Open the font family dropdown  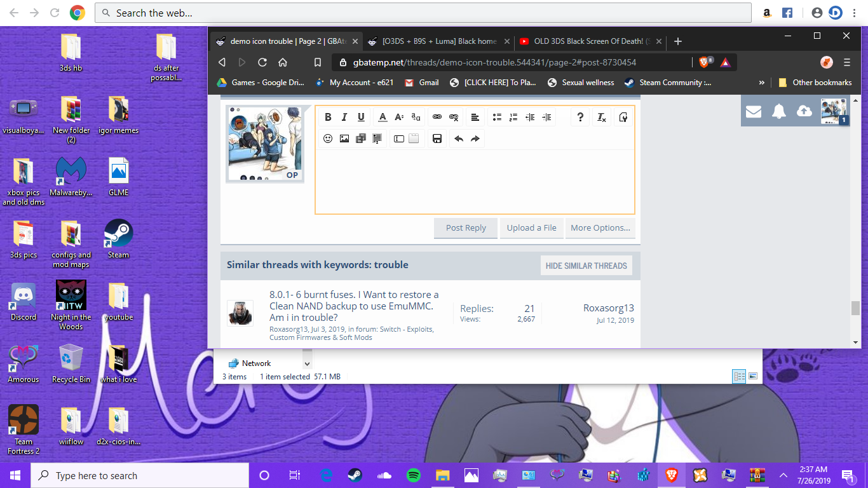click(416, 117)
